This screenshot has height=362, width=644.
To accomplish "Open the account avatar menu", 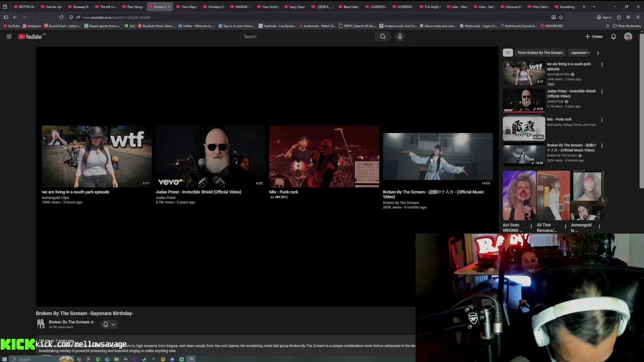I will click(628, 37).
